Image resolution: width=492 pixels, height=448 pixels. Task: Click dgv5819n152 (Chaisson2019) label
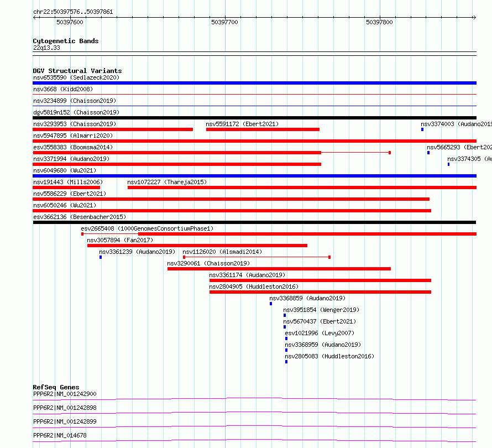point(76,112)
